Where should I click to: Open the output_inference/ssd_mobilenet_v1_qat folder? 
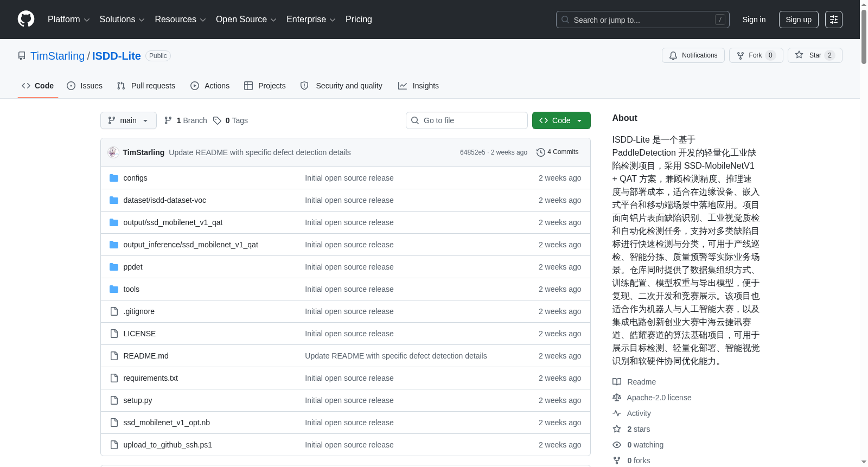pos(190,245)
